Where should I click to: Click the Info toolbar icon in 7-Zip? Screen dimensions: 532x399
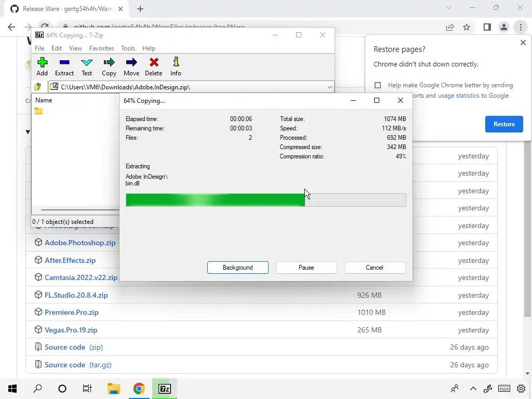[176, 66]
